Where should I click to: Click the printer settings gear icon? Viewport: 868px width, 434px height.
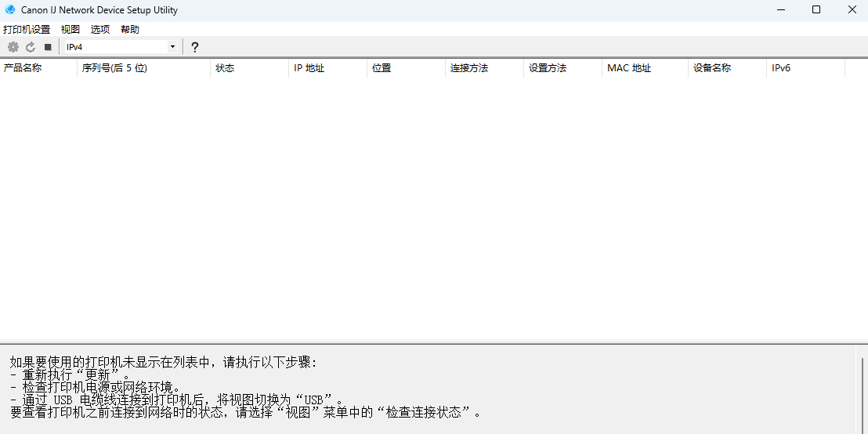click(x=13, y=47)
